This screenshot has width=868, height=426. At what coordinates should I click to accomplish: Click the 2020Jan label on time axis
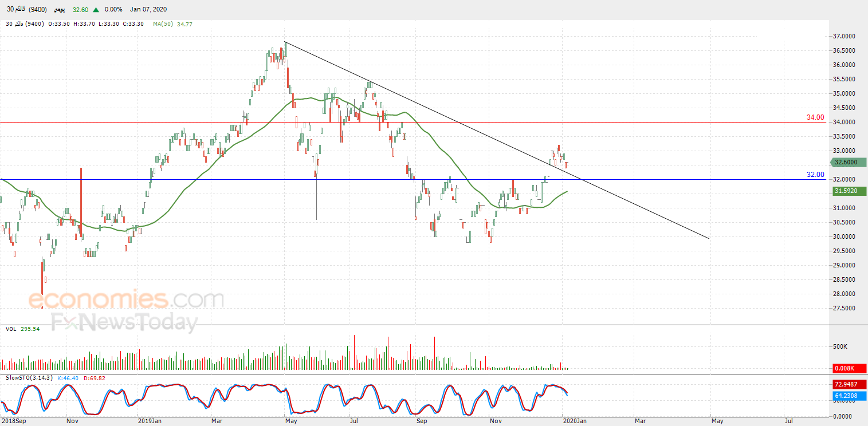tap(575, 421)
